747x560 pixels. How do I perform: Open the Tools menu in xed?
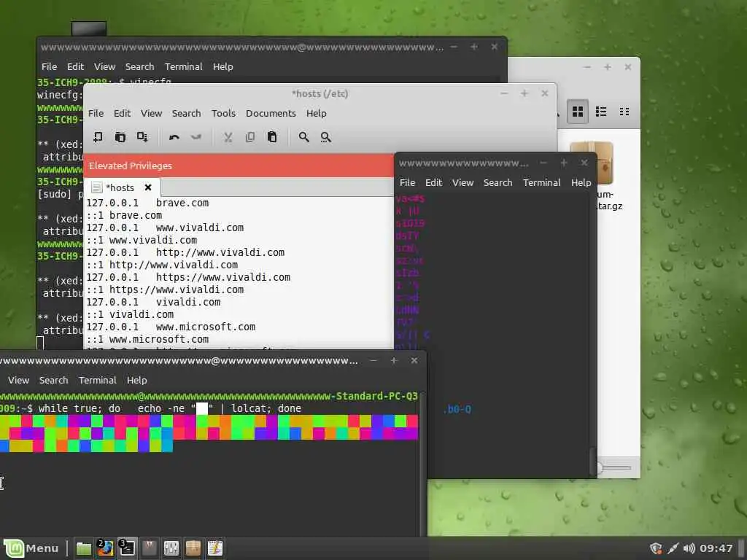223,113
